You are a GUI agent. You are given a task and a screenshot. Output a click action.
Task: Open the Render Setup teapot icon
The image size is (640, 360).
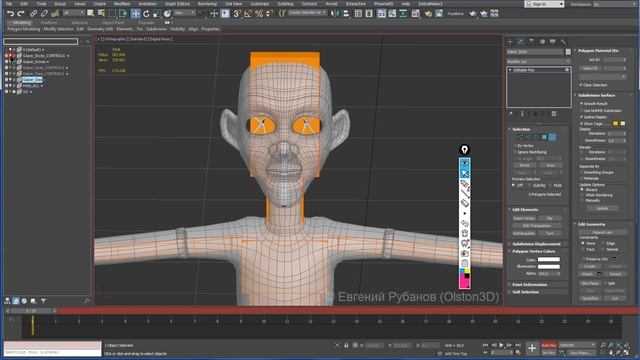click(x=428, y=14)
